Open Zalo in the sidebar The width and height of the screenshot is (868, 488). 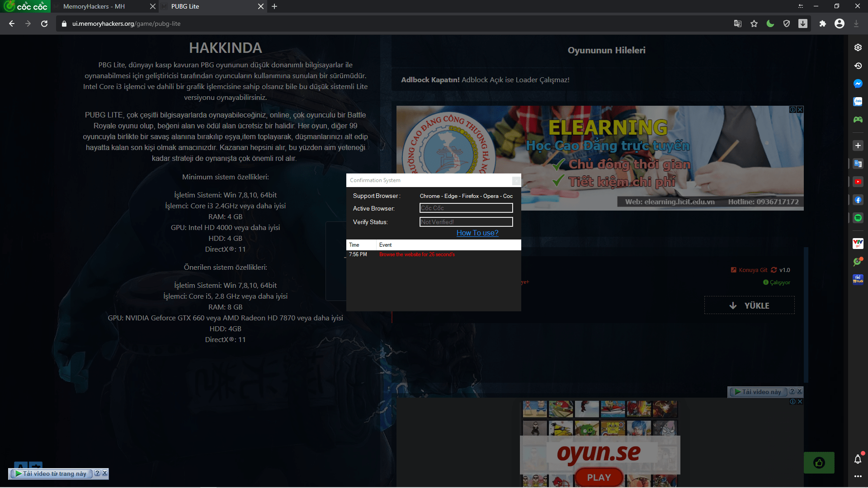click(x=858, y=102)
